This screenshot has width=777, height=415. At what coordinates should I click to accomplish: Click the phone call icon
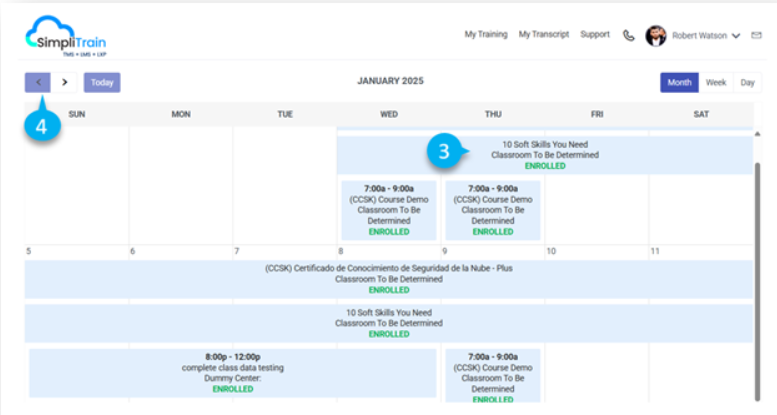click(x=629, y=35)
